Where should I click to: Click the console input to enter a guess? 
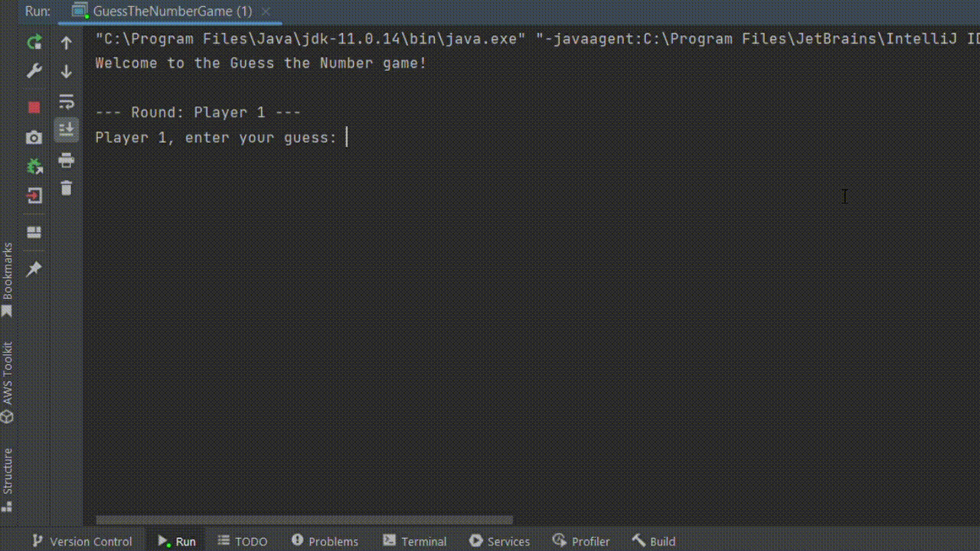point(347,138)
